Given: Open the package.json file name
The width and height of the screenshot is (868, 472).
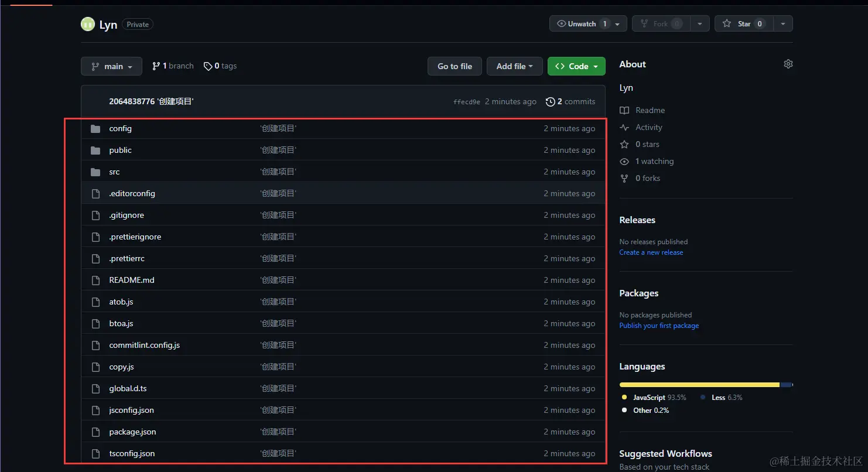Looking at the screenshot, I should 132,432.
